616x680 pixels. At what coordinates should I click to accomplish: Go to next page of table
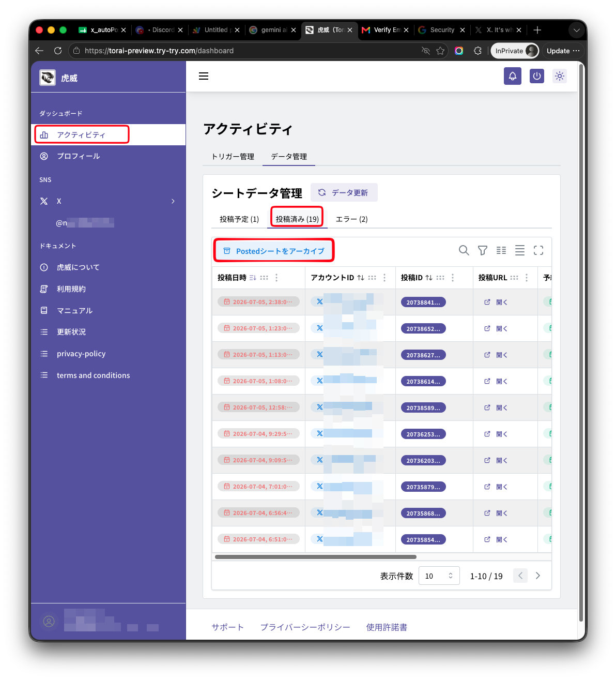(x=538, y=576)
